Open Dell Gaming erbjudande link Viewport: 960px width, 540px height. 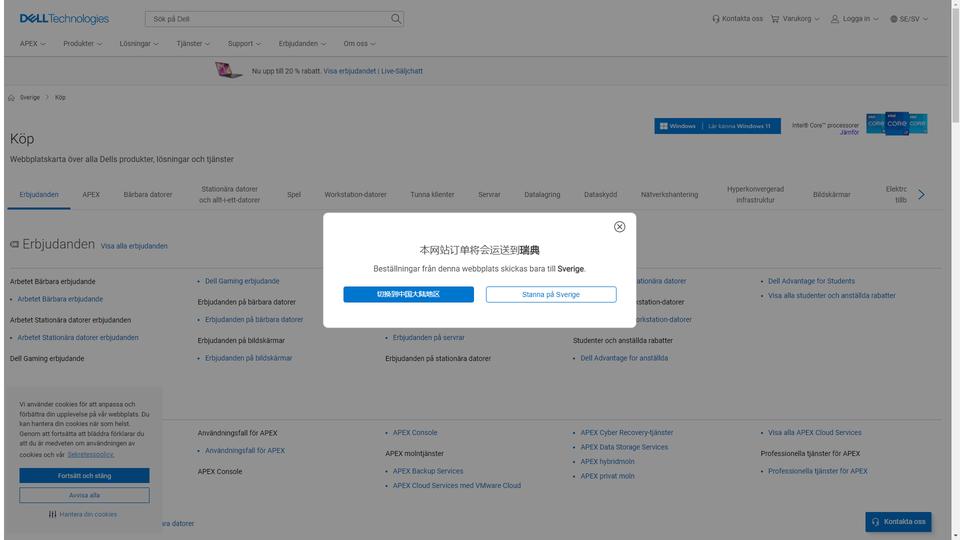(x=242, y=281)
